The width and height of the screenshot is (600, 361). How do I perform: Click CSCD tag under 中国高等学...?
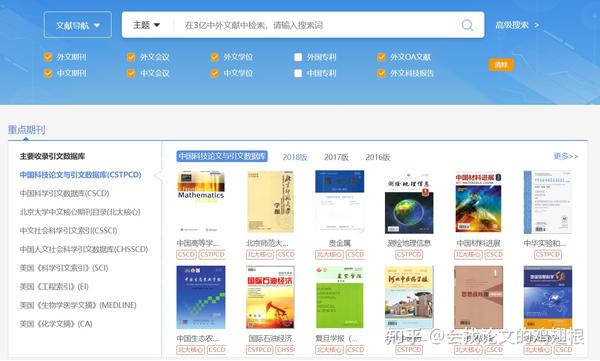(186, 255)
